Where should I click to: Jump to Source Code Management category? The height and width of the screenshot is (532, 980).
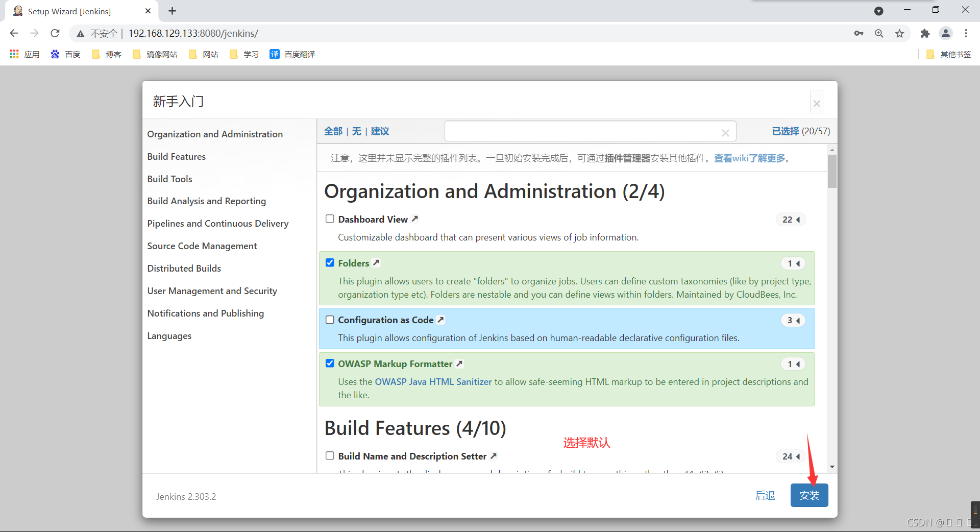click(x=202, y=246)
